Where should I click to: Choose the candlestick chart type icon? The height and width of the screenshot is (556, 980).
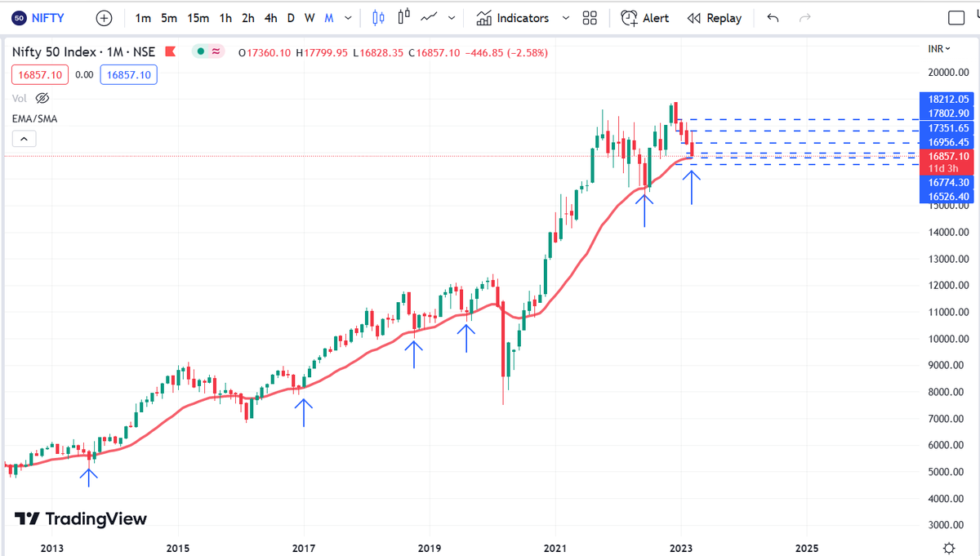[377, 17]
